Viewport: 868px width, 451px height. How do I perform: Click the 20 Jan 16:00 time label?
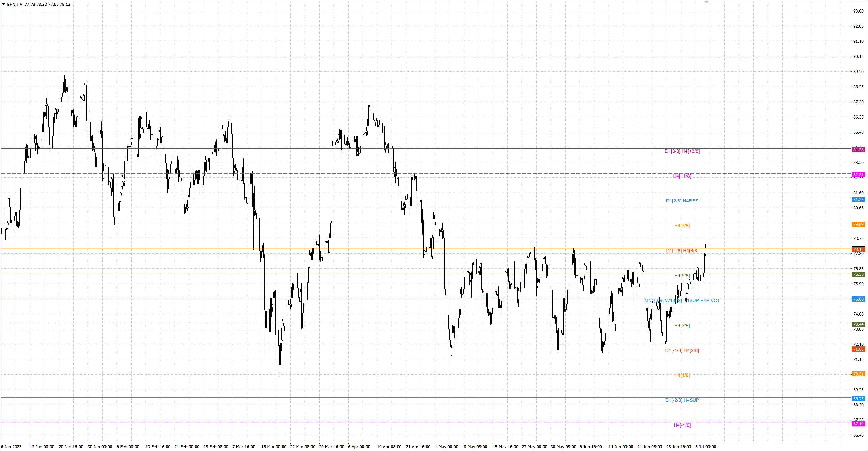[71, 447]
